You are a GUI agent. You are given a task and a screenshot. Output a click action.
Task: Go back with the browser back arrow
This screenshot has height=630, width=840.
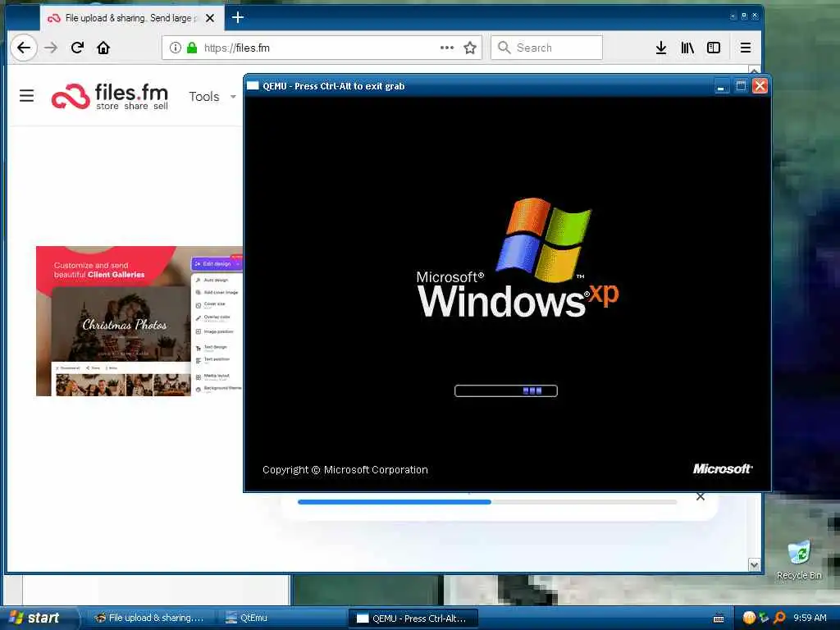tap(24, 48)
